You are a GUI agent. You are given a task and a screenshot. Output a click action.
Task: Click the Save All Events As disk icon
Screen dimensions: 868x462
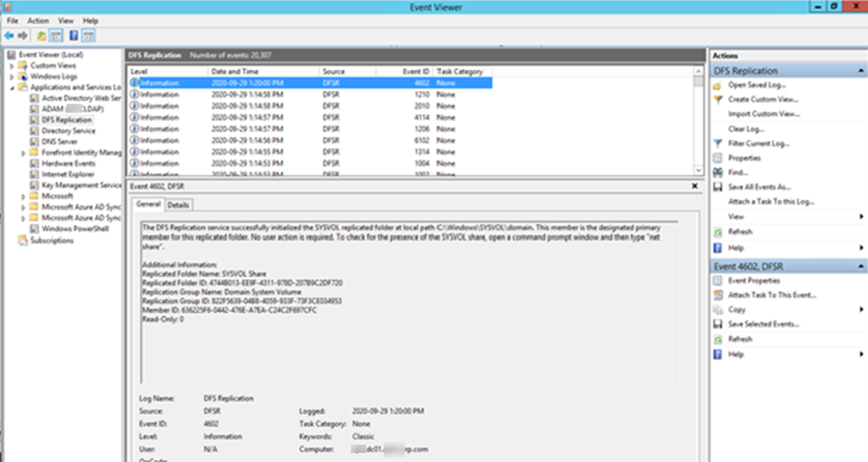tap(717, 187)
